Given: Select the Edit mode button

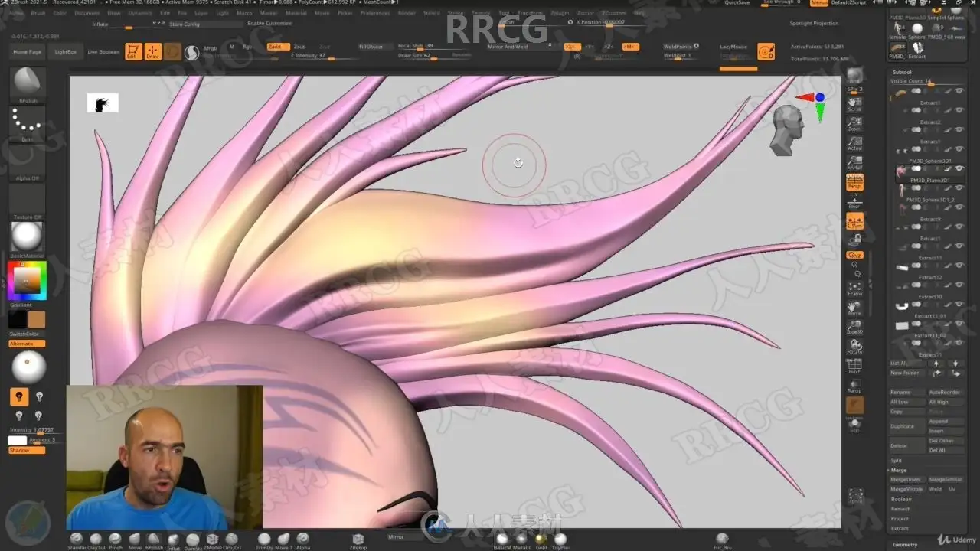Looking at the screenshot, I should [133, 51].
